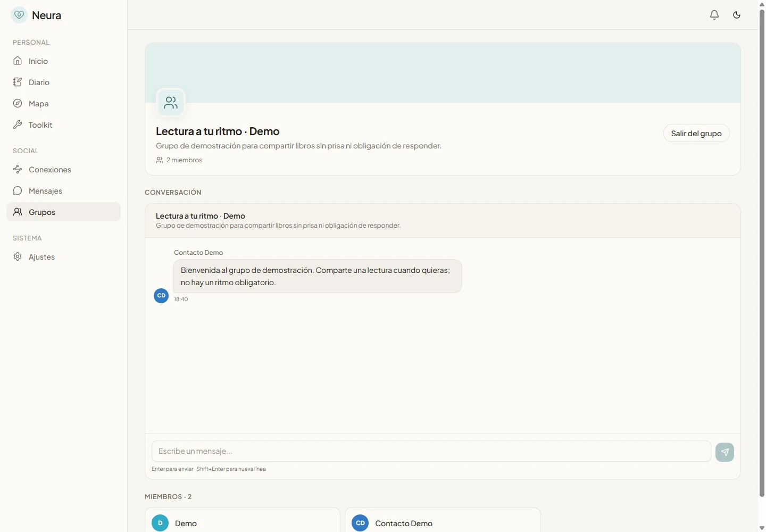
Task: Click the D avatar in members list
Action: (160, 523)
